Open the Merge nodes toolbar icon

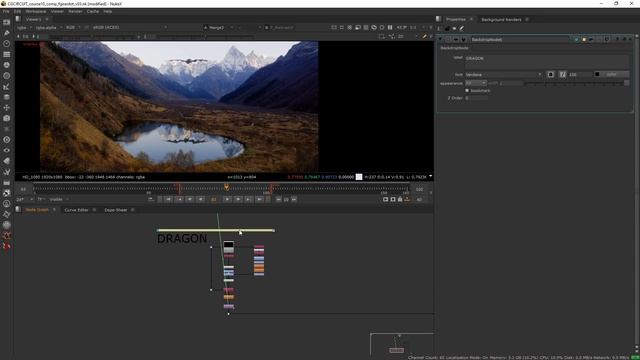(x=7, y=97)
